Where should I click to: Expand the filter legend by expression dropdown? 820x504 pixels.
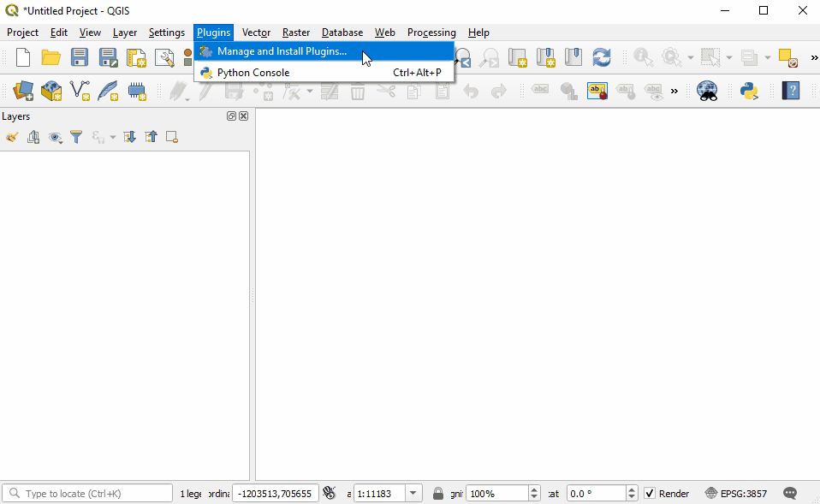pos(112,138)
